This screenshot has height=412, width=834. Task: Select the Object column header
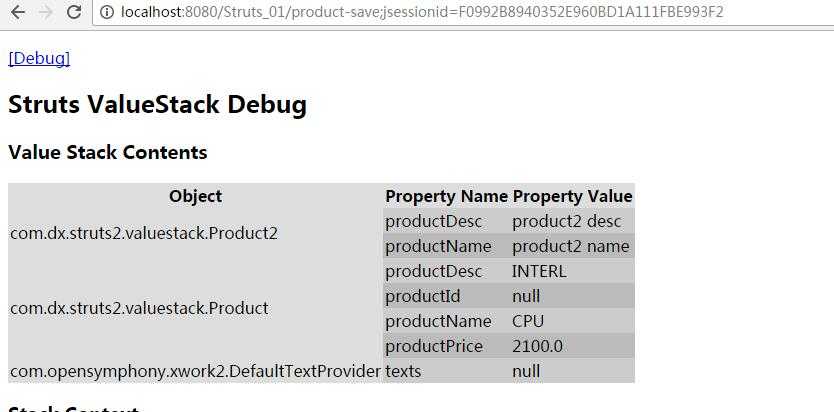pyautogui.click(x=195, y=196)
